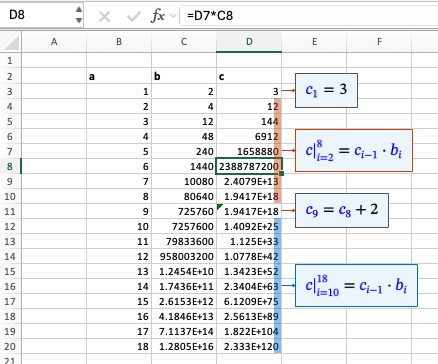Select the cell containing 725760
This screenshot has width=438, height=364.
(184, 211)
